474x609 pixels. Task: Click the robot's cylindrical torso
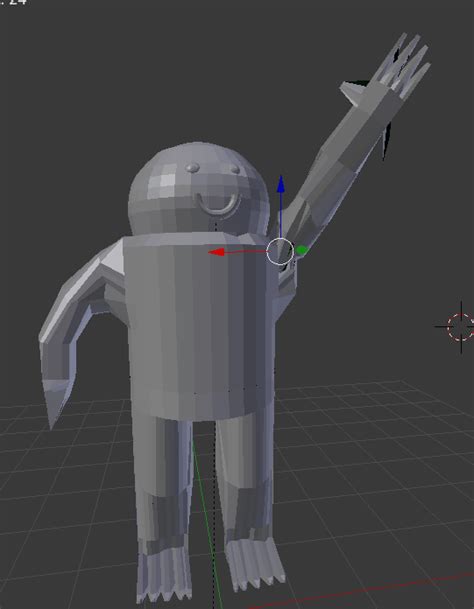tap(200, 326)
